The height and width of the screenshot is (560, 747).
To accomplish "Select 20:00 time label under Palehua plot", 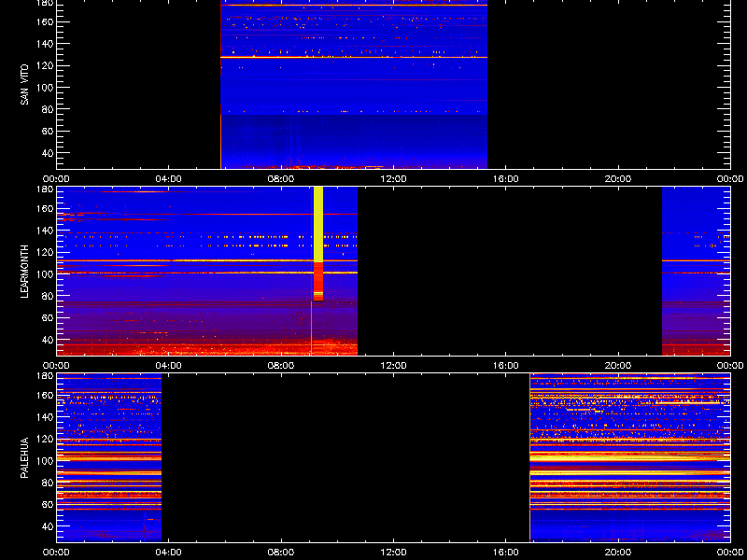I will 618,553.
